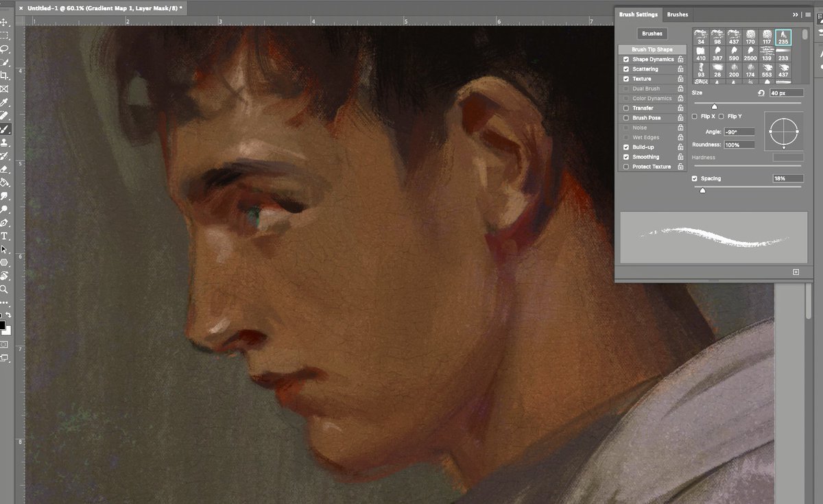Open the Brushes panel via its button
Screen dimensions: 823x504
[x=652, y=33]
